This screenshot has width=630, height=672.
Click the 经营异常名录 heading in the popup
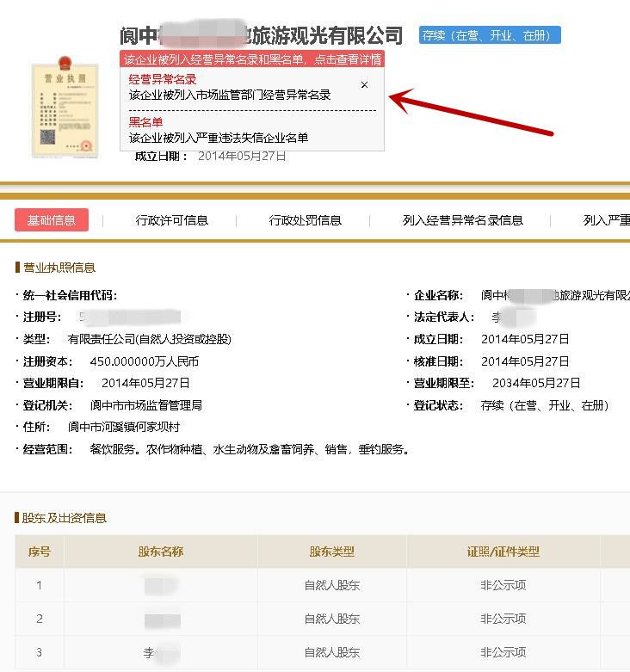(163, 80)
